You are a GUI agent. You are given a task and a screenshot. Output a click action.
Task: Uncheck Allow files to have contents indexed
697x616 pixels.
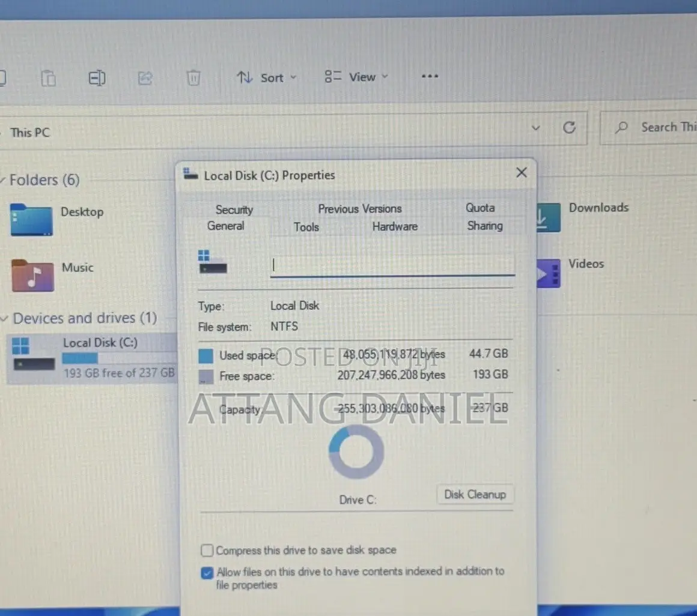point(207,573)
